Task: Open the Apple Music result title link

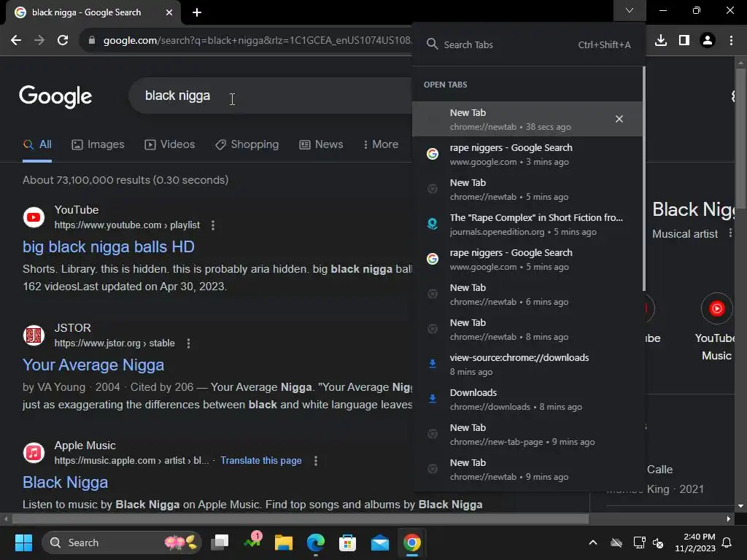Action: coord(65,483)
